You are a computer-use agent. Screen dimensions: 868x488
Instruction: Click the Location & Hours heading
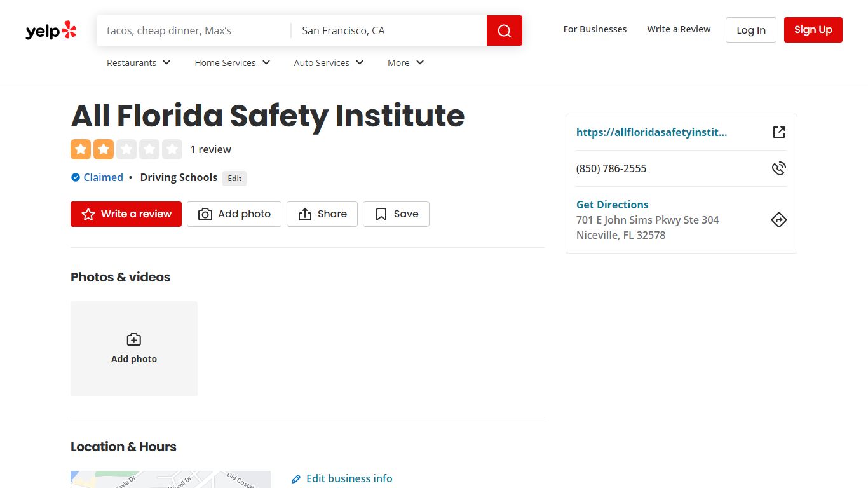pyautogui.click(x=123, y=447)
